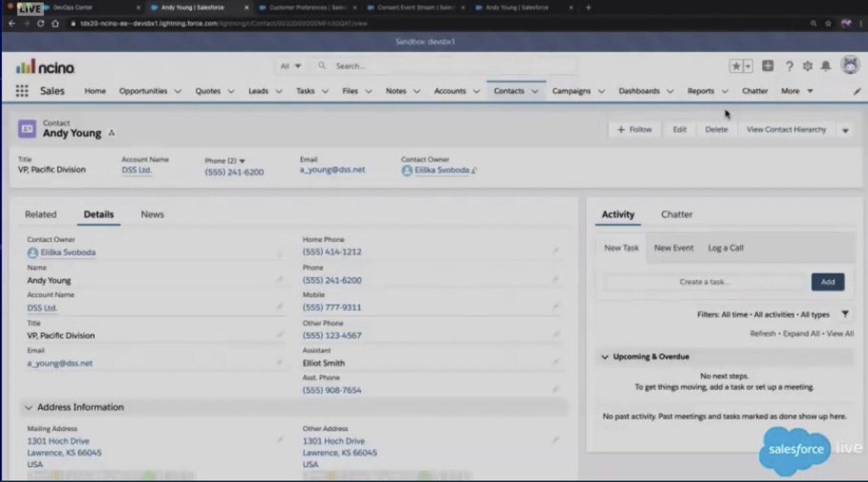Click the hierarchy icon next to Andy Young
This screenshot has height=482, width=868.
(x=111, y=134)
